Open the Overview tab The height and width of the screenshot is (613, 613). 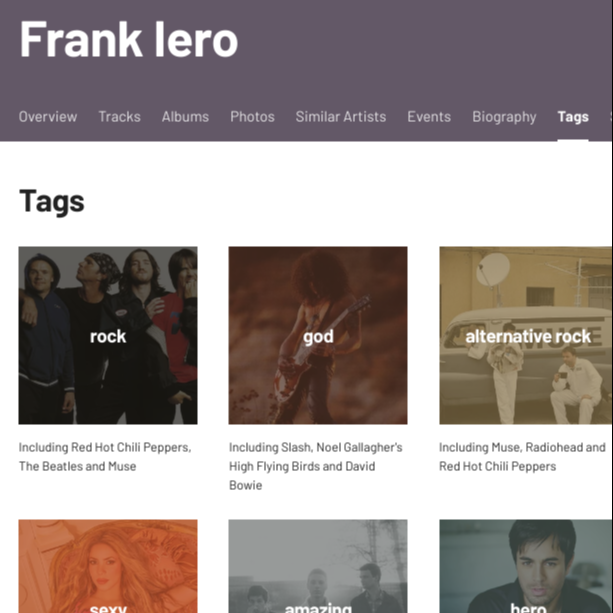[x=48, y=117]
